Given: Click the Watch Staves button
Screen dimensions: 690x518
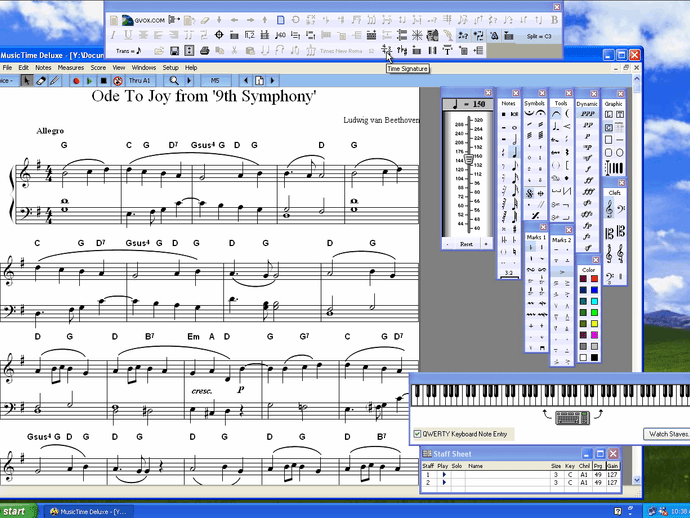Looking at the screenshot, I should click(667, 434).
